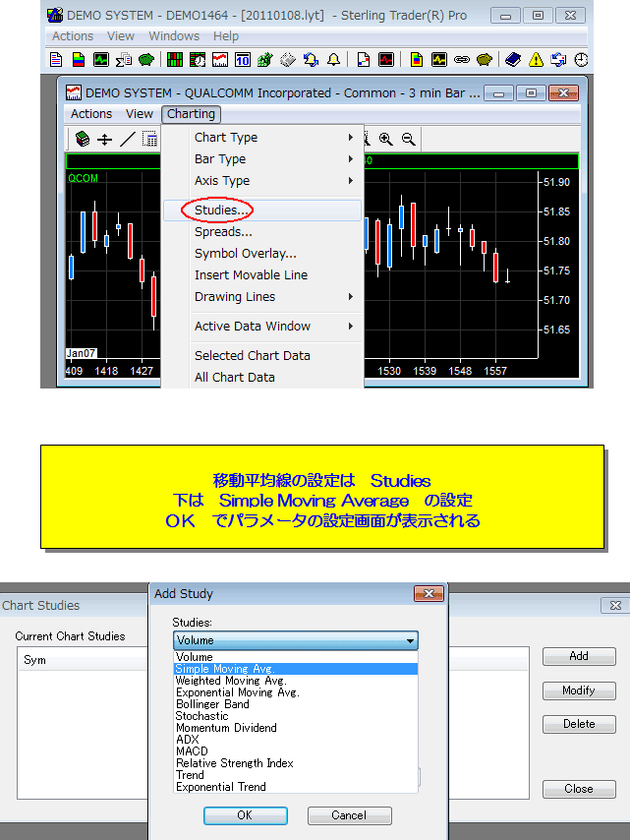Open the main window View menu
Viewport: 630px width, 840px height.
pyautogui.click(x=121, y=35)
